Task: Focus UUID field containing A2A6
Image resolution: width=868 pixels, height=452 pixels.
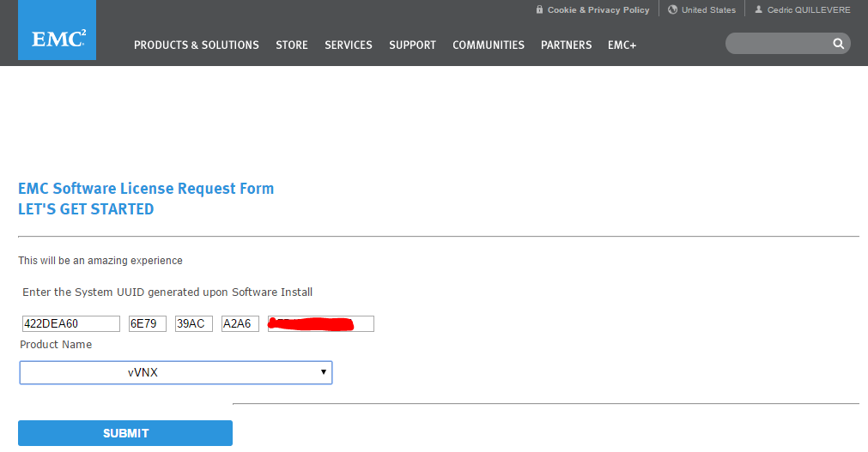Action: (240, 323)
